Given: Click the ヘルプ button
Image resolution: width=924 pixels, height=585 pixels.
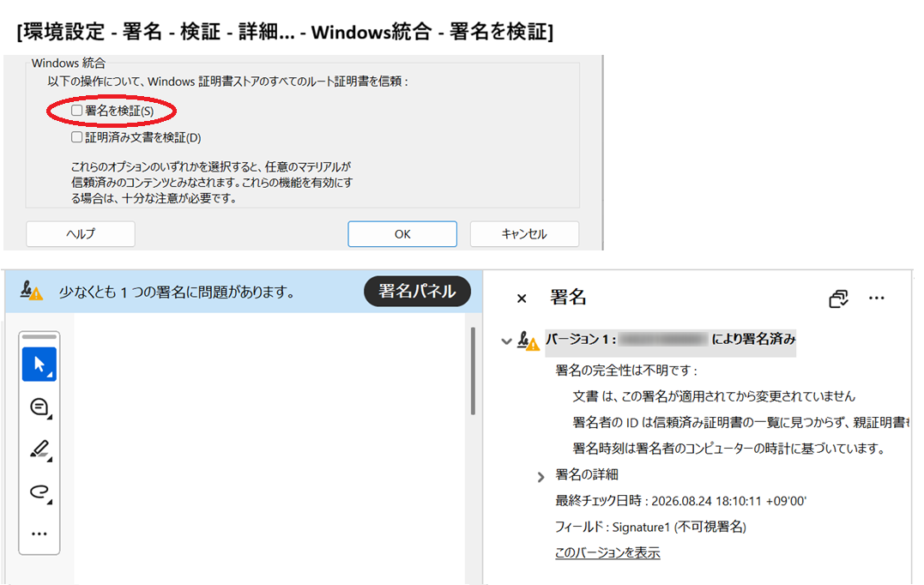Looking at the screenshot, I should [81, 234].
